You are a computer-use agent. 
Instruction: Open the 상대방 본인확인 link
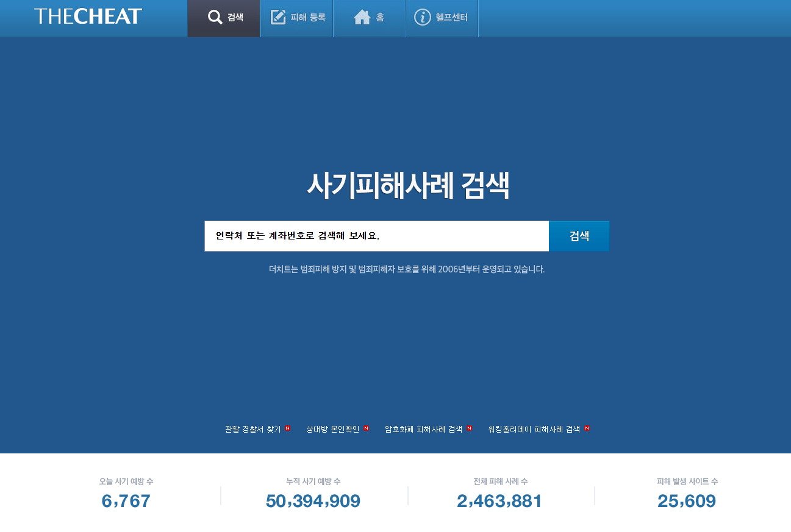333,428
